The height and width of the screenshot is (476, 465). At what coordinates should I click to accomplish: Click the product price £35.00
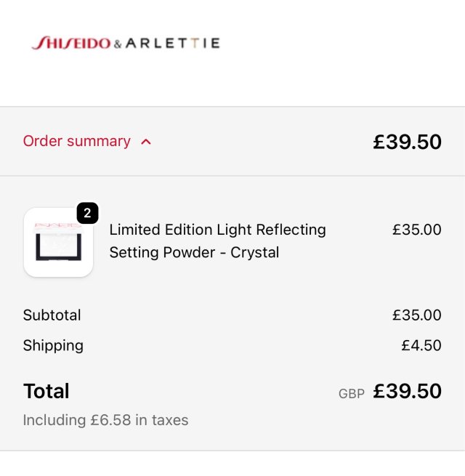[x=416, y=230]
